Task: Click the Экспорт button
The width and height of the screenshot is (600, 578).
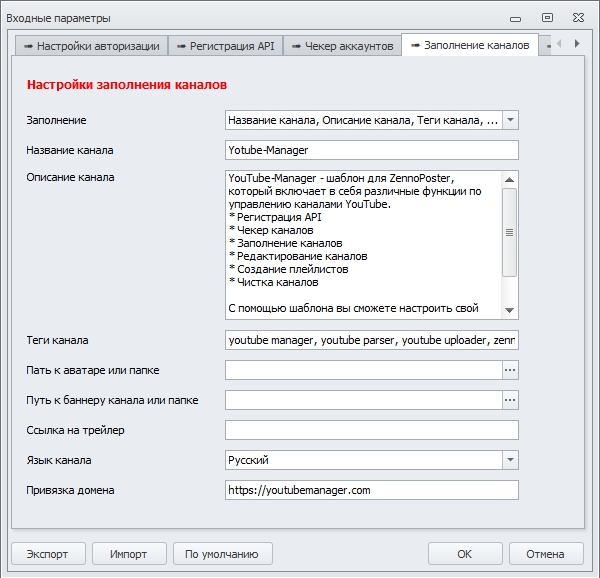Action: (x=48, y=554)
